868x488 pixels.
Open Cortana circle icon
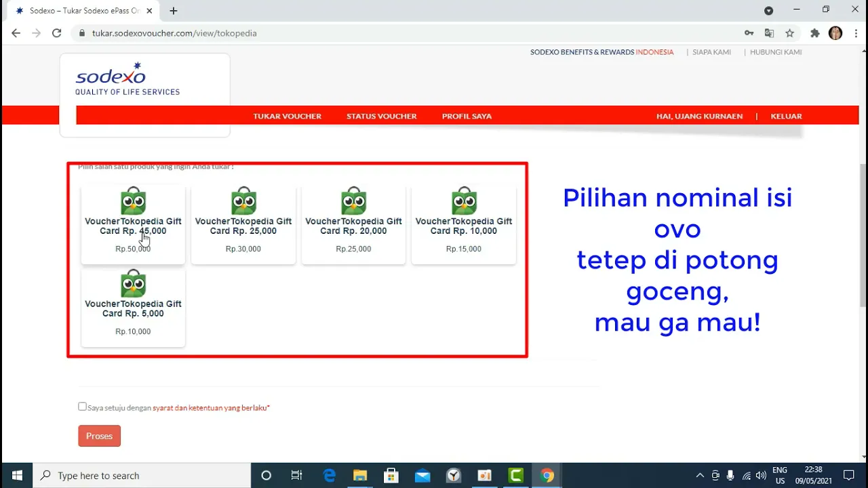(266, 475)
